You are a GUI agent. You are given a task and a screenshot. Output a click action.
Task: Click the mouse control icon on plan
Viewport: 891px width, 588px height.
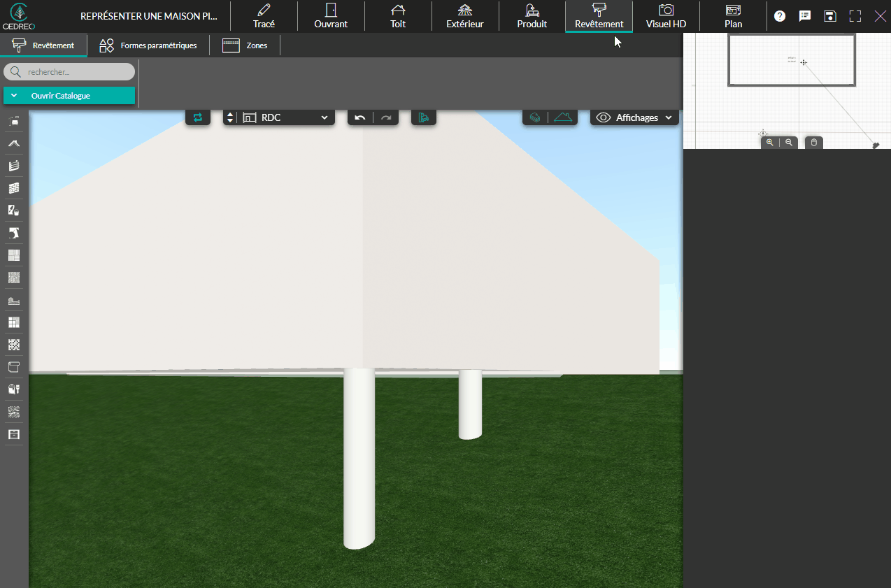[x=814, y=143]
